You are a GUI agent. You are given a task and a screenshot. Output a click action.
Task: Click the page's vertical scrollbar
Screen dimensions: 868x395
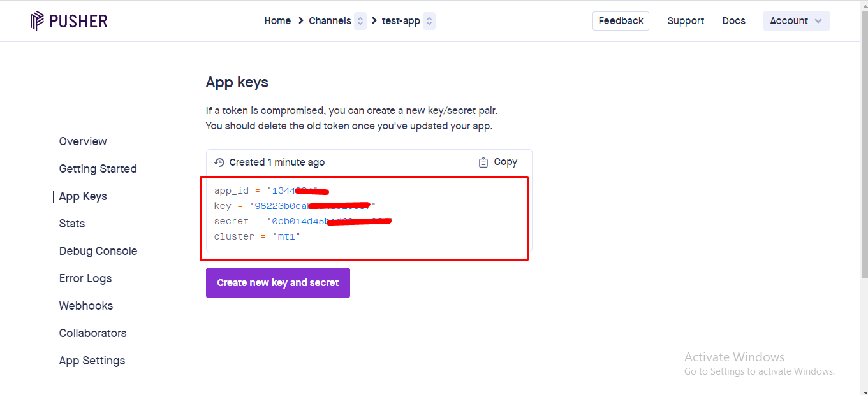864,159
